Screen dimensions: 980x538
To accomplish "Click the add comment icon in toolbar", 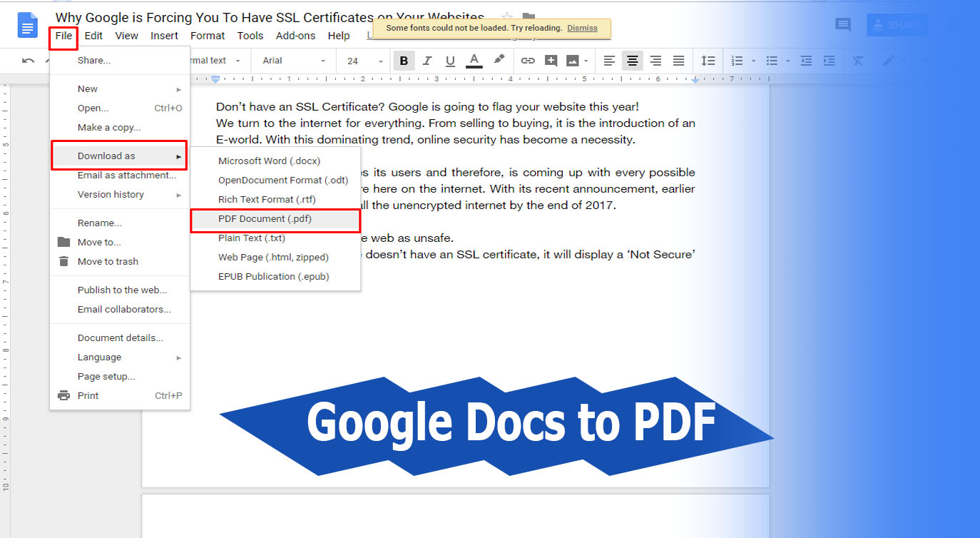I will (x=551, y=61).
